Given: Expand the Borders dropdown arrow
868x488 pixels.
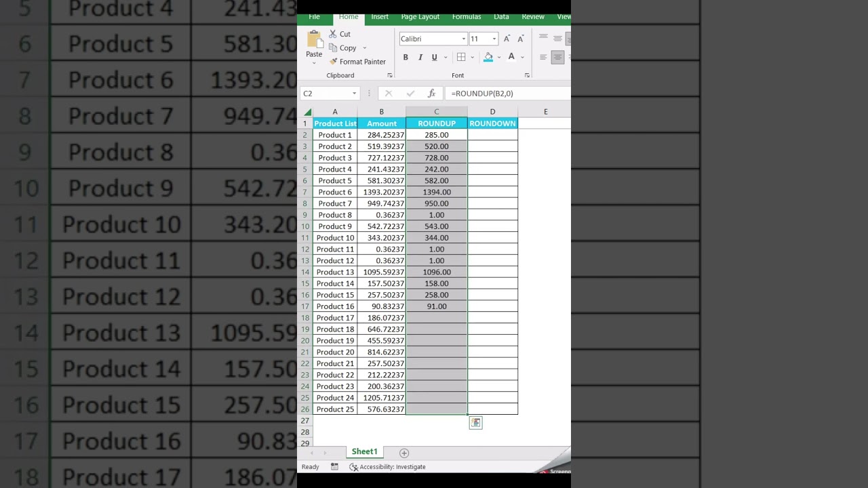Looking at the screenshot, I should tap(472, 57).
